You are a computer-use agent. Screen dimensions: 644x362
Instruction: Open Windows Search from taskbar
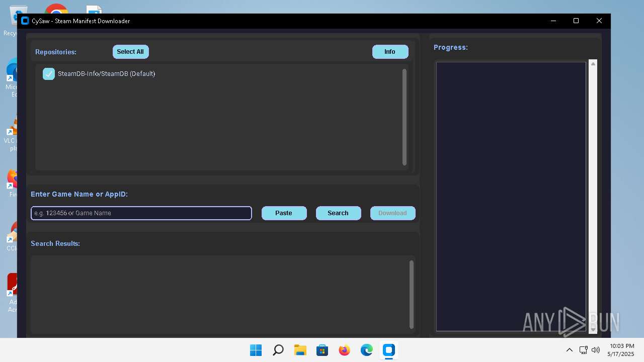[278, 350]
